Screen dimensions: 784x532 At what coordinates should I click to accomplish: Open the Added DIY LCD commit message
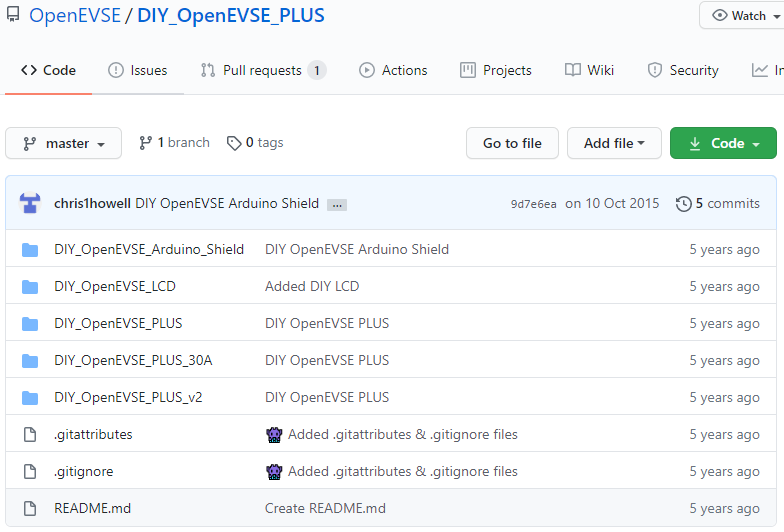(x=312, y=286)
